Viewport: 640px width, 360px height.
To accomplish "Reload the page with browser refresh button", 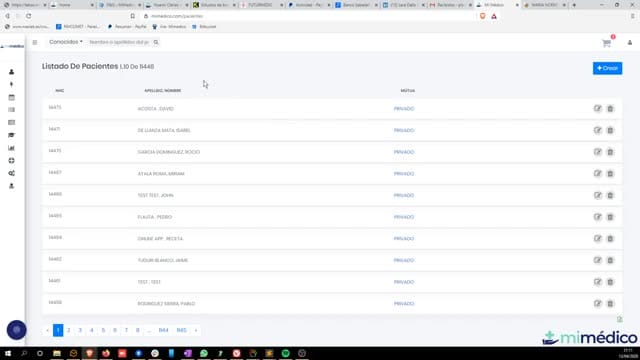I will [x=29, y=16].
